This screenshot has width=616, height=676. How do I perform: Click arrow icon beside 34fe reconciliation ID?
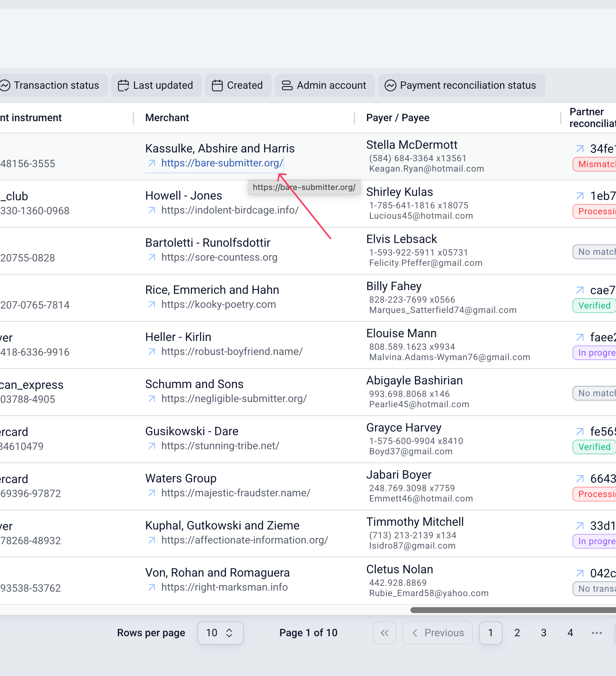[580, 149]
